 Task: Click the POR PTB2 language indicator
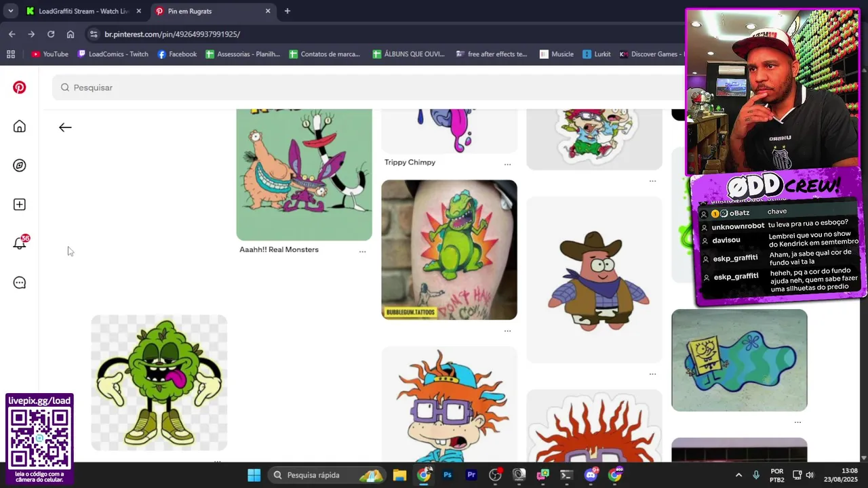[777, 475]
